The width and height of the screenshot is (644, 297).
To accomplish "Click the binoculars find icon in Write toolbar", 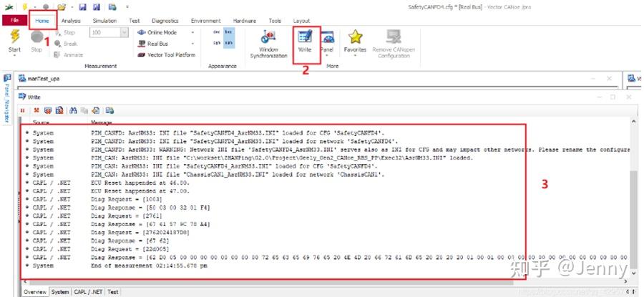I will tap(74, 110).
